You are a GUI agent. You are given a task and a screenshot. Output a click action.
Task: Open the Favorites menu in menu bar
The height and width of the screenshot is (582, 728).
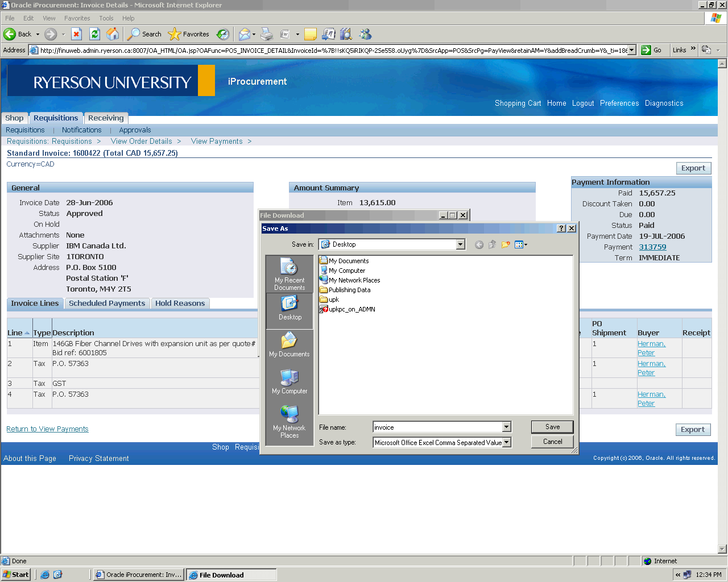77,18
